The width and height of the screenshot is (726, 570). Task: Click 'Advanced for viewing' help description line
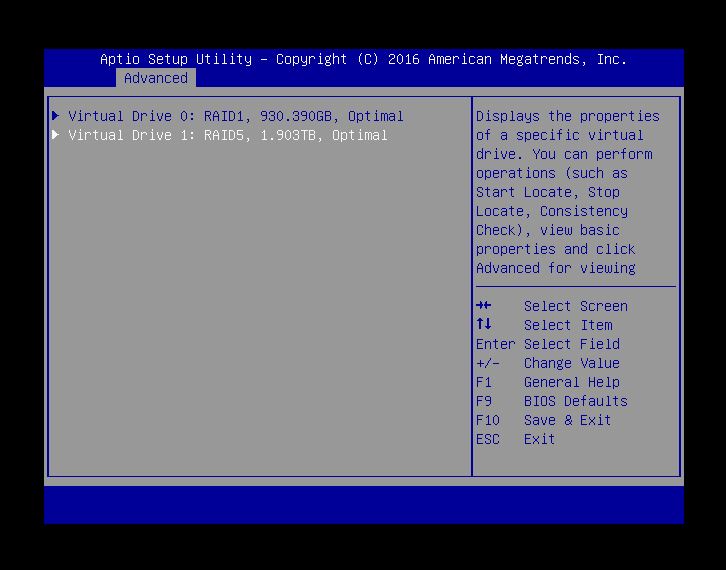click(556, 268)
